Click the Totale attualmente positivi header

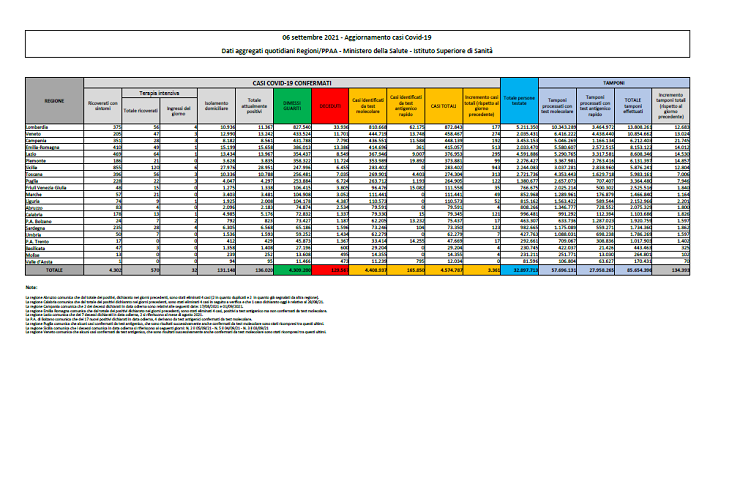(253, 103)
